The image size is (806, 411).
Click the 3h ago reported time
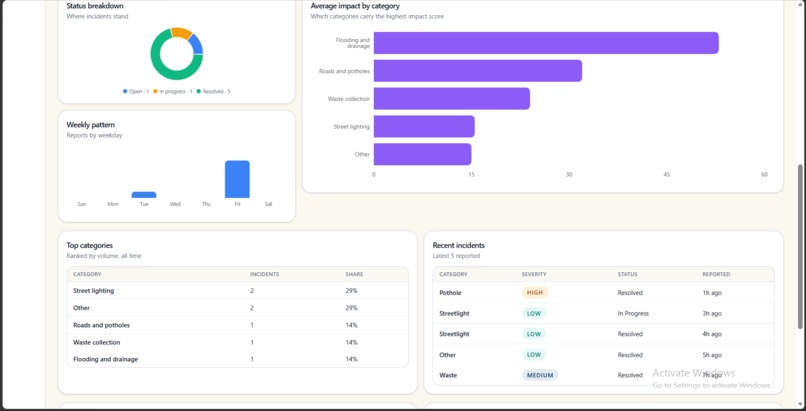click(712, 313)
